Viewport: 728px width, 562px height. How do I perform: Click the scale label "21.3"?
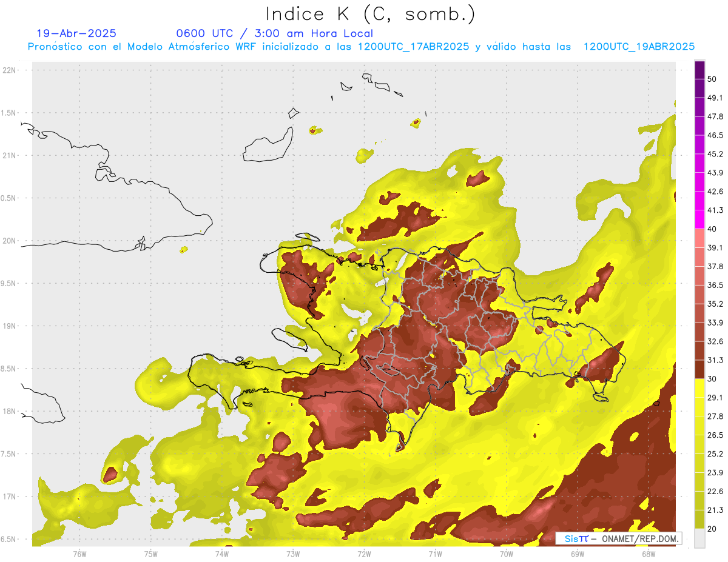(715, 510)
